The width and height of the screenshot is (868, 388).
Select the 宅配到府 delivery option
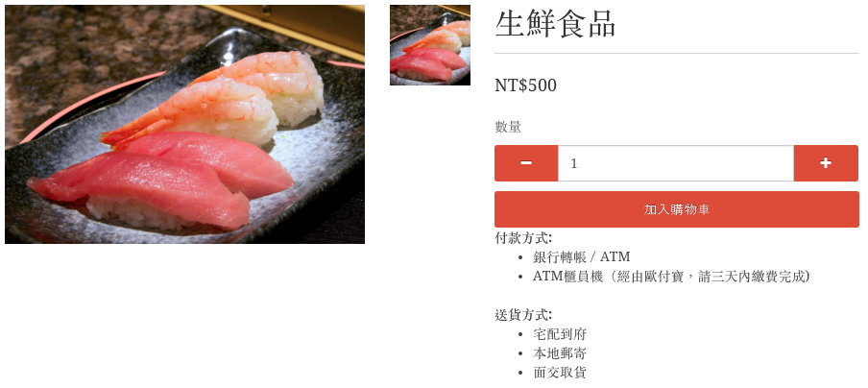click(x=560, y=334)
